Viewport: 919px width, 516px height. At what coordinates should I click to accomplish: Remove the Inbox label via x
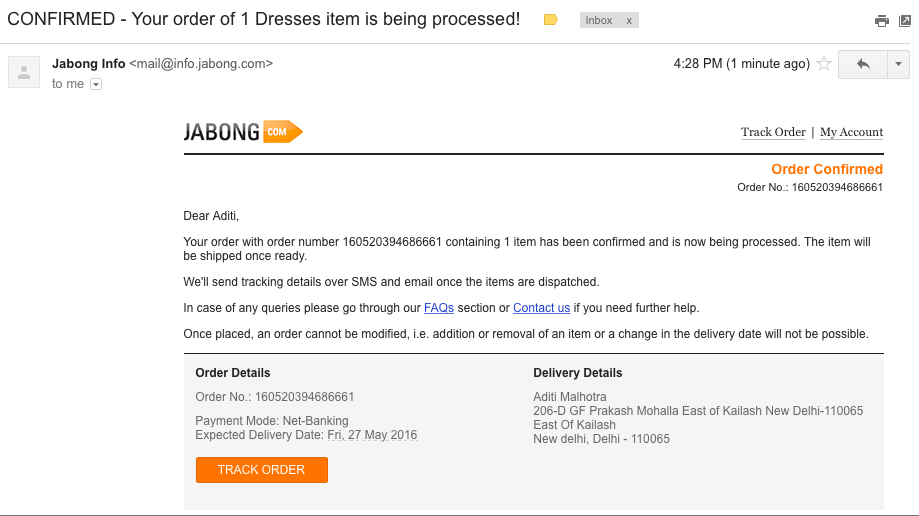pos(629,20)
